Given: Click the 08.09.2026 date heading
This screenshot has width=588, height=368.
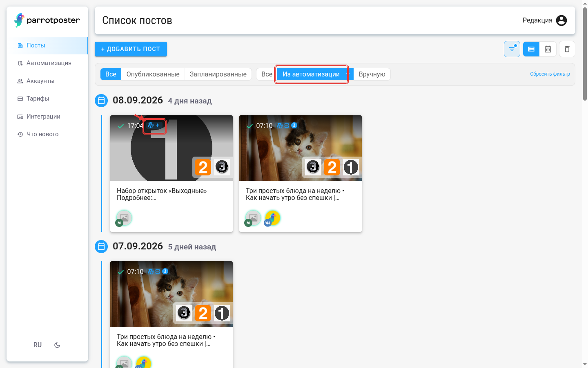Looking at the screenshot, I should pos(138,100).
